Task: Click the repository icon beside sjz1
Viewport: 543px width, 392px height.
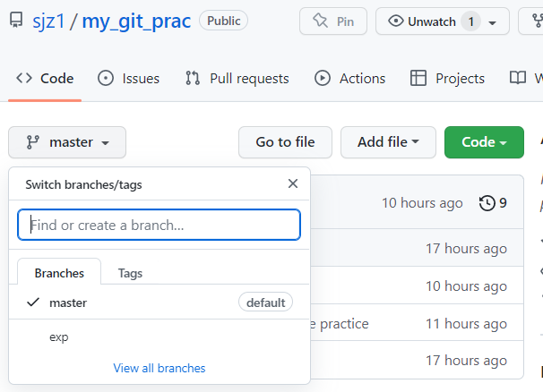Action: point(16,20)
